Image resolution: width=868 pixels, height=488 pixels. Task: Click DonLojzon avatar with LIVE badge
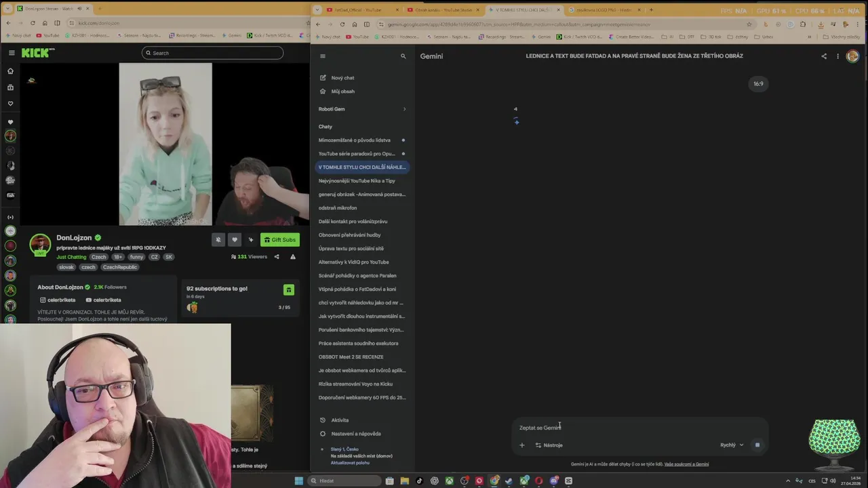tap(40, 245)
